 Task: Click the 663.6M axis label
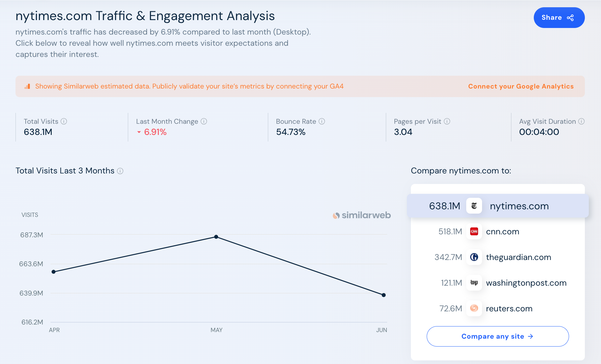(x=31, y=264)
